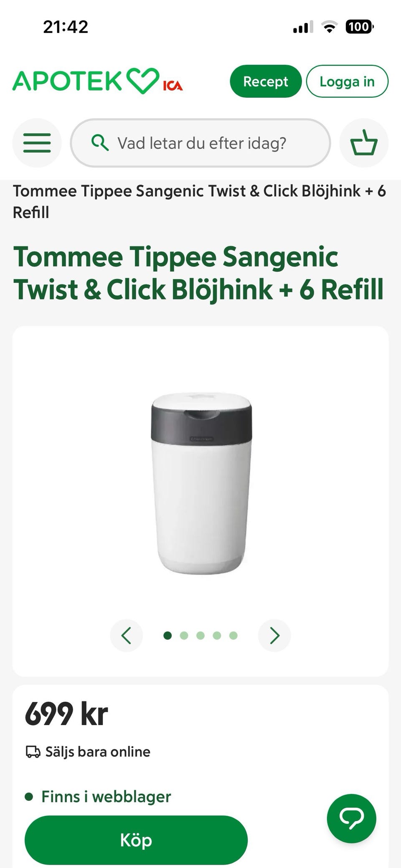This screenshot has width=401, height=868.
Task: Open the hamburger menu
Action: pos(37,143)
